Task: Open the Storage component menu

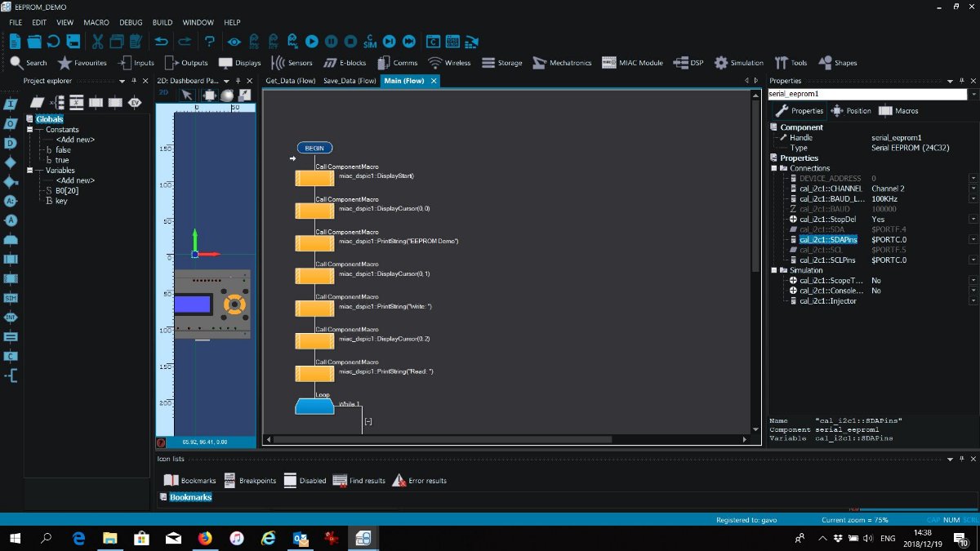Action: 501,63
